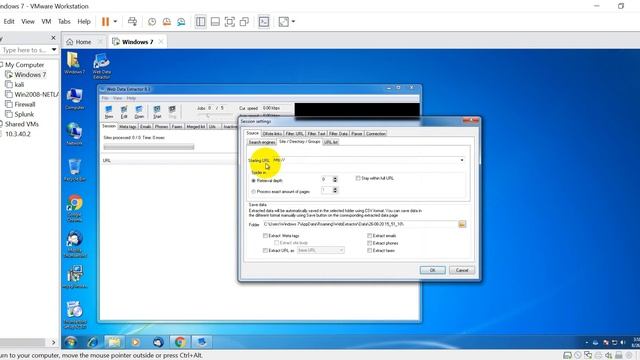Open the library search filter dropdown
640x360 pixels.
tap(54, 50)
